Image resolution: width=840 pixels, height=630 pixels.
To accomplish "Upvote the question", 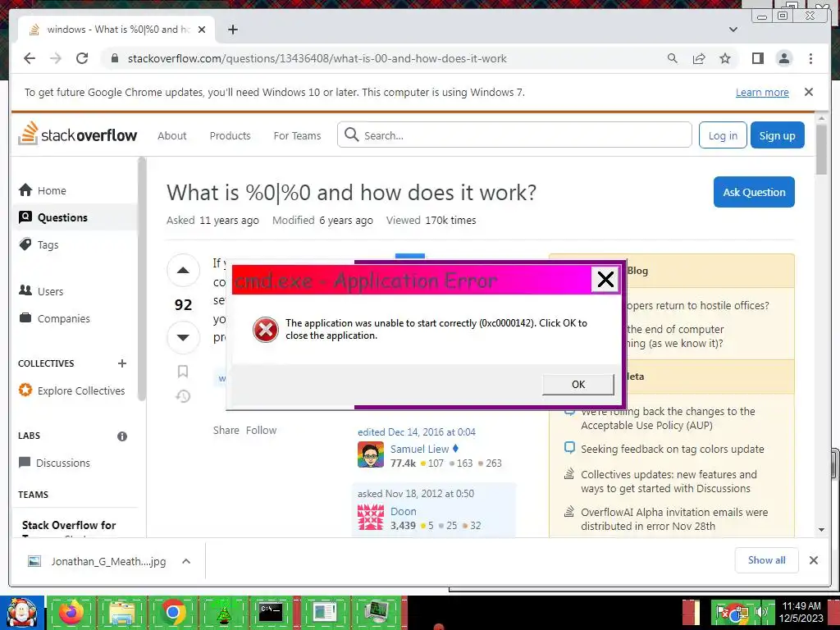I will (x=183, y=270).
